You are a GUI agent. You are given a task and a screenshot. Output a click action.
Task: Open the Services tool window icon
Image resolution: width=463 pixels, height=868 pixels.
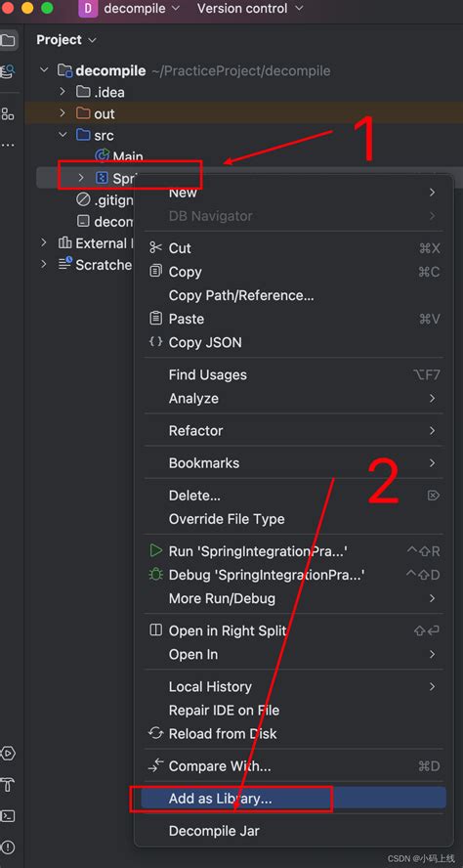8,754
